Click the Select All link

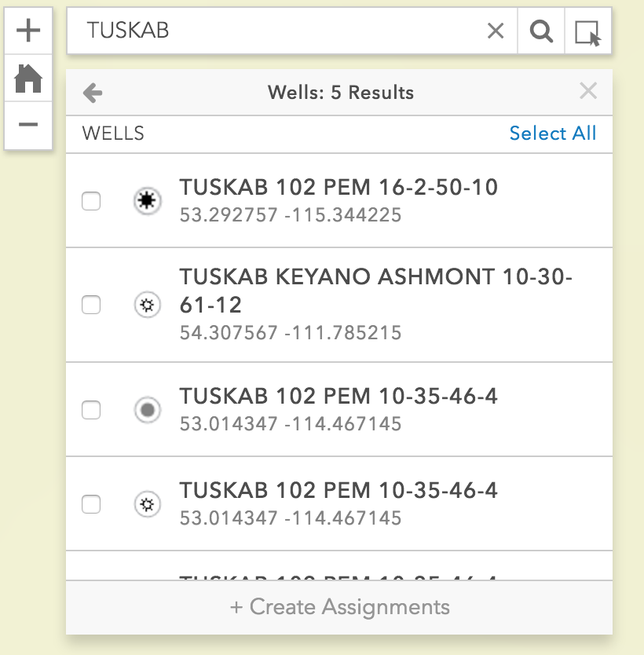coord(552,134)
